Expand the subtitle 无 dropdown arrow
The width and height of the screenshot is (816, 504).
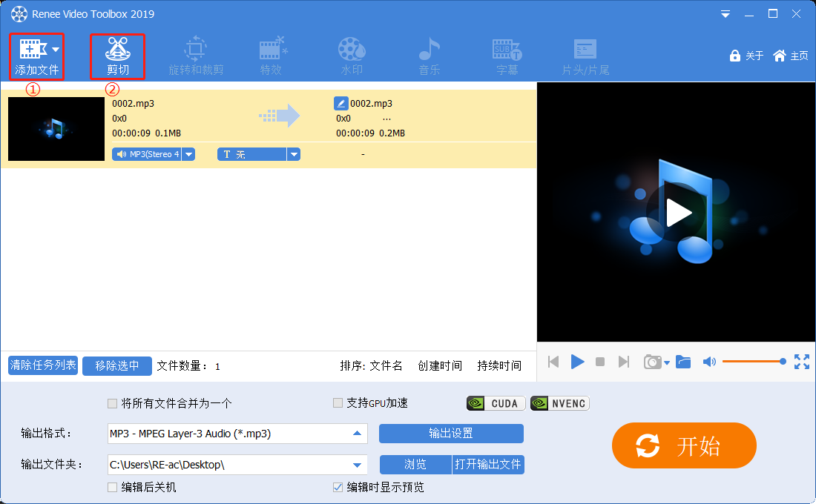tap(294, 154)
